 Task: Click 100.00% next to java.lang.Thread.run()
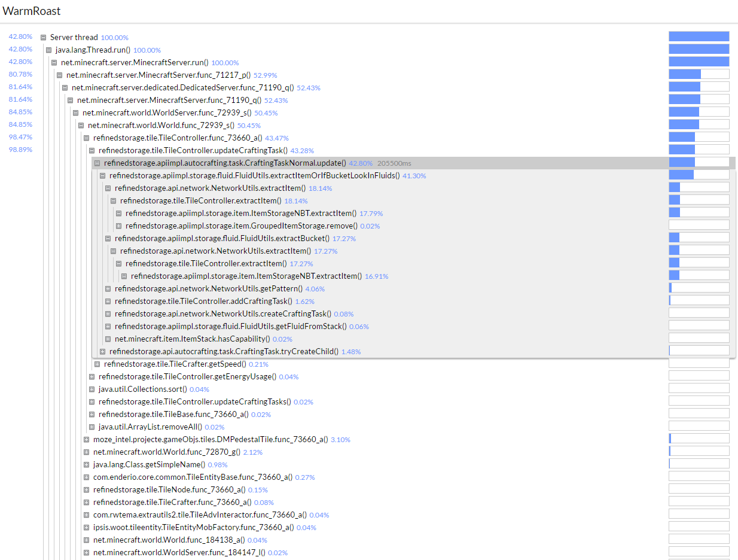pos(147,50)
